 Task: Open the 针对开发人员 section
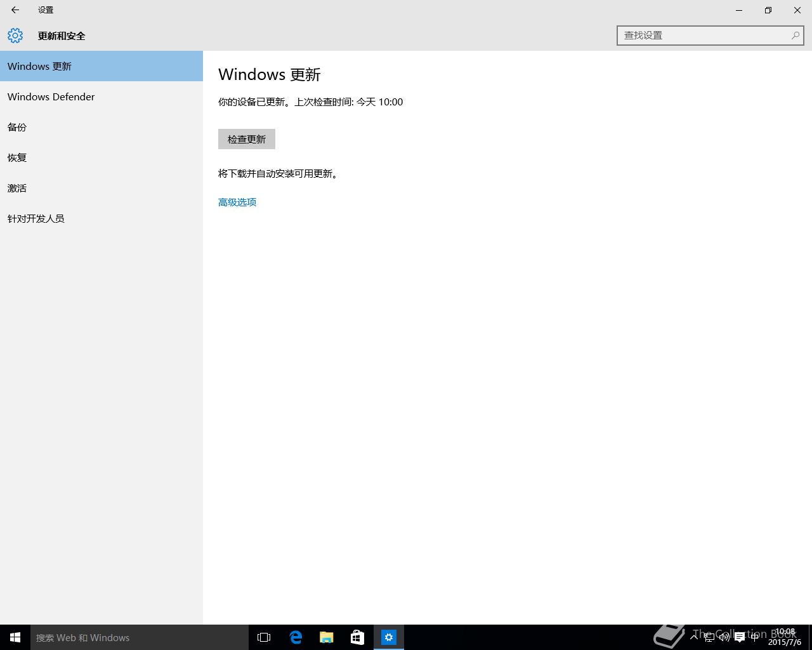pyautogui.click(x=101, y=218)
